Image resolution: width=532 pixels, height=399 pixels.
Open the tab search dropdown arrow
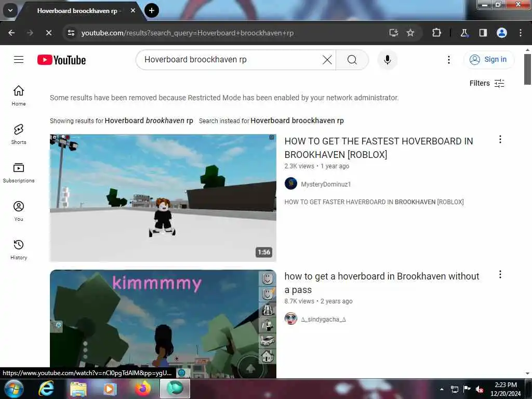click(x=10, y=10)
